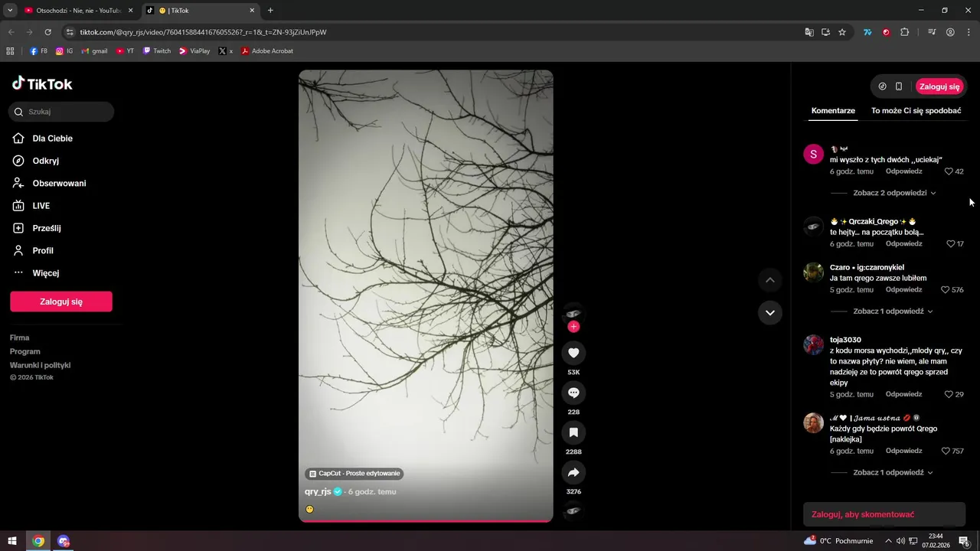Viewport: 980px width, 551px height.
Task: Follow the creator with the pink plus
Action: pyautogui.click(x=573, y=327)
